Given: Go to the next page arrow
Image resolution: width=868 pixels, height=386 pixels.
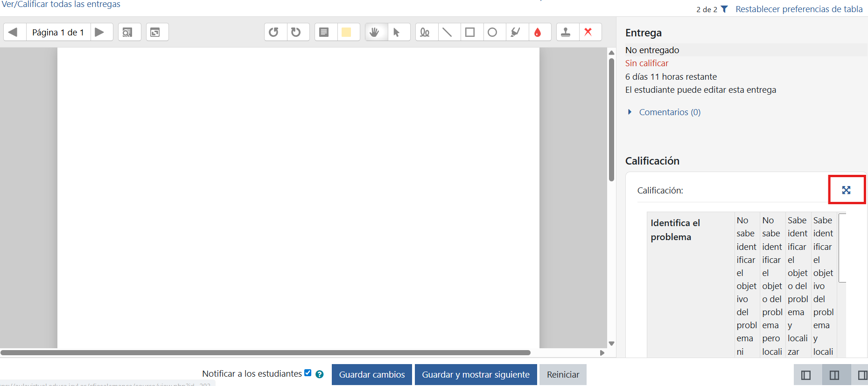Looking at the screenshot, I should point(99,32).
